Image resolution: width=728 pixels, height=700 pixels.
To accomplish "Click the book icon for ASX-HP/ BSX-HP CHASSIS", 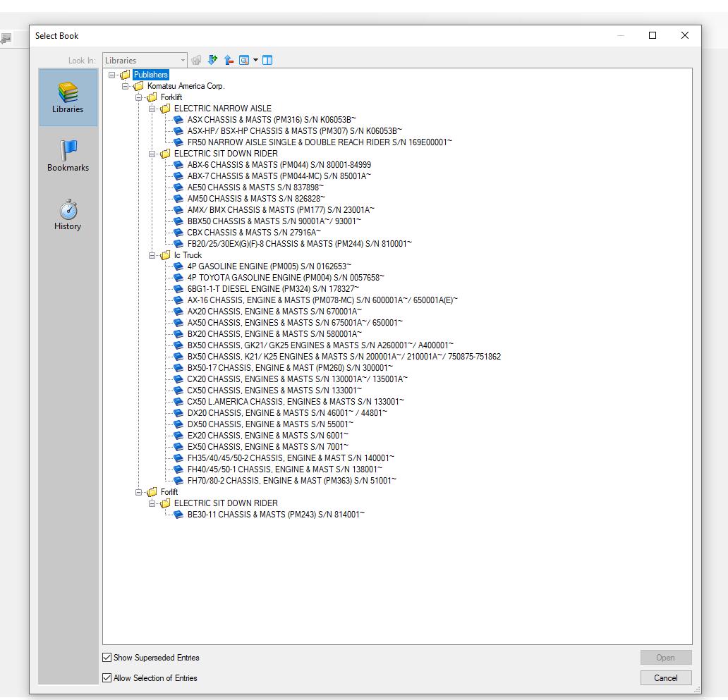I will coord(178,131).
